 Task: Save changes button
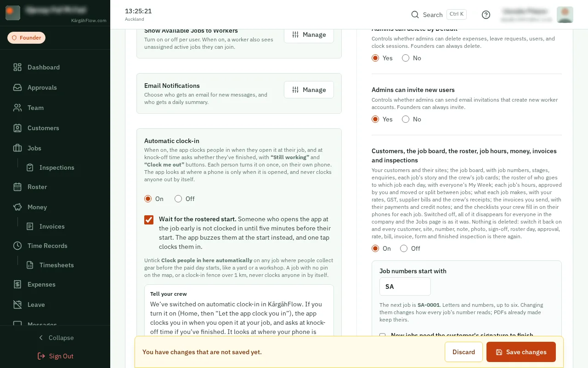[x=521, y=352]
